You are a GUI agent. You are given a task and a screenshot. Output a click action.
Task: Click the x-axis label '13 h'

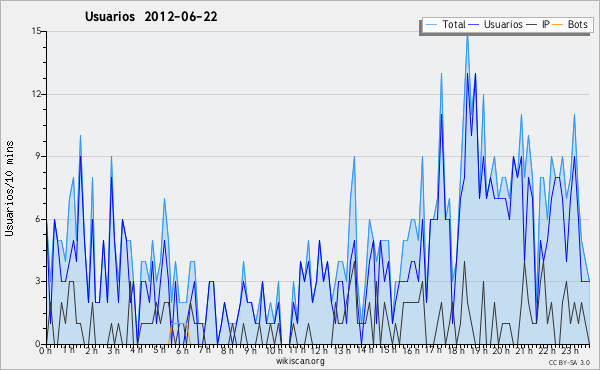click(342, 350)
